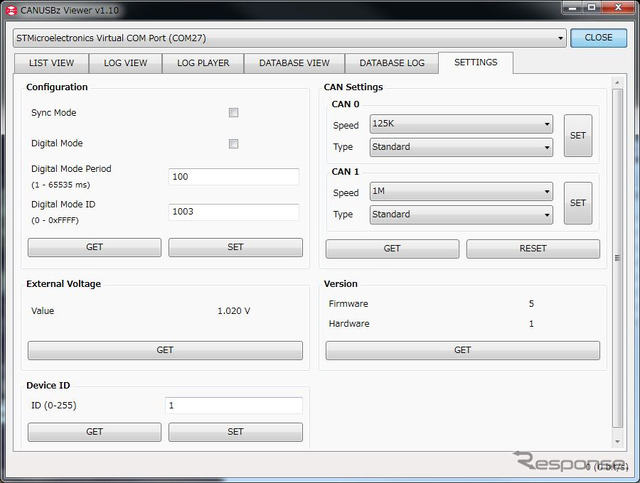The image size is (640, 483).
Task: Click SET in the Device ID group
Action: pyautogui.click(x=236, y=432)
